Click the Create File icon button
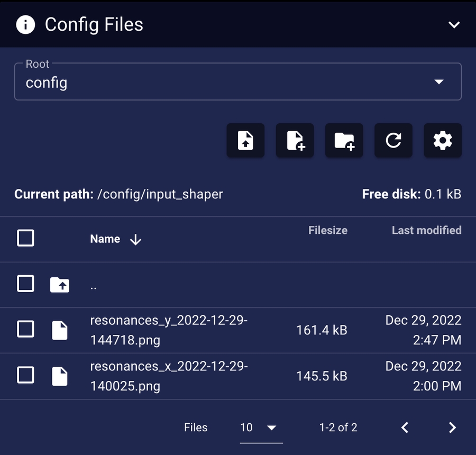 coord(295,141)
